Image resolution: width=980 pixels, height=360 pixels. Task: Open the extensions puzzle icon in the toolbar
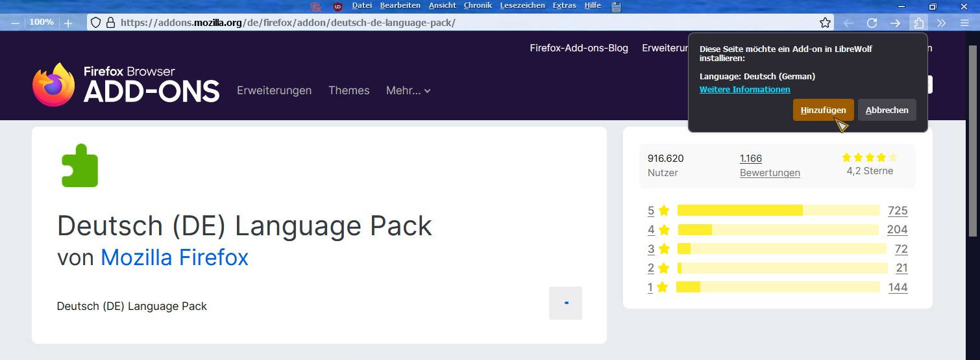pyautogui.click(x=918, y=23)
